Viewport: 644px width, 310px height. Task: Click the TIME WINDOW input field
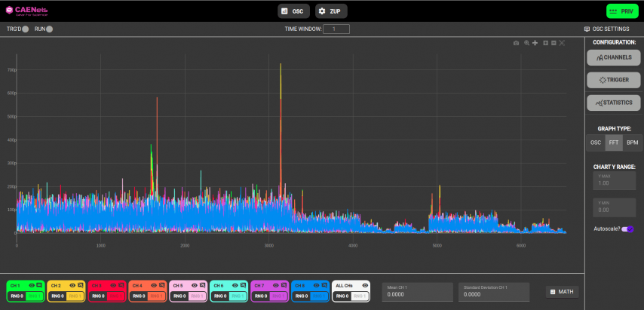point(336,29)
